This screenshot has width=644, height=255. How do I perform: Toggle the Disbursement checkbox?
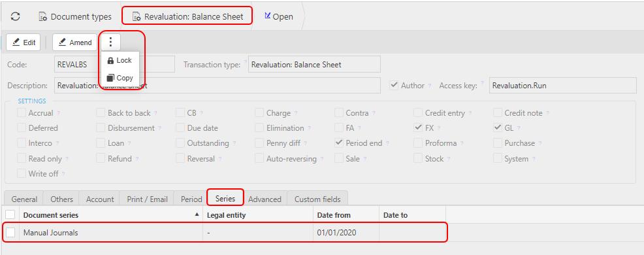click(101, 128)
